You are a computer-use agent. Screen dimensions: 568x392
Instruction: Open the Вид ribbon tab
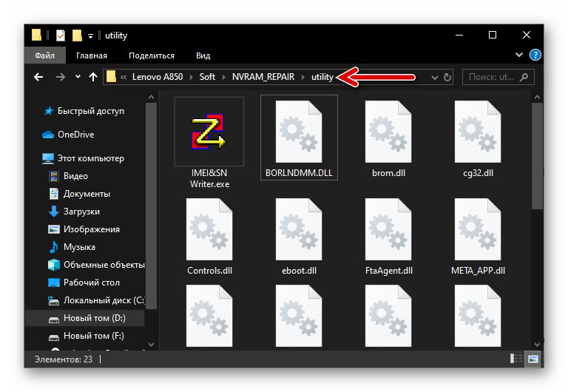[x=203, y=55]
